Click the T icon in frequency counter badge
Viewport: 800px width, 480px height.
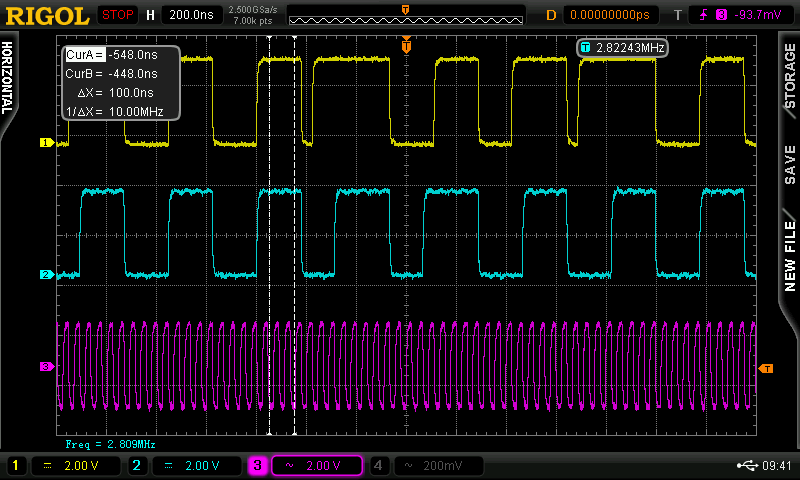pos(586,47)
